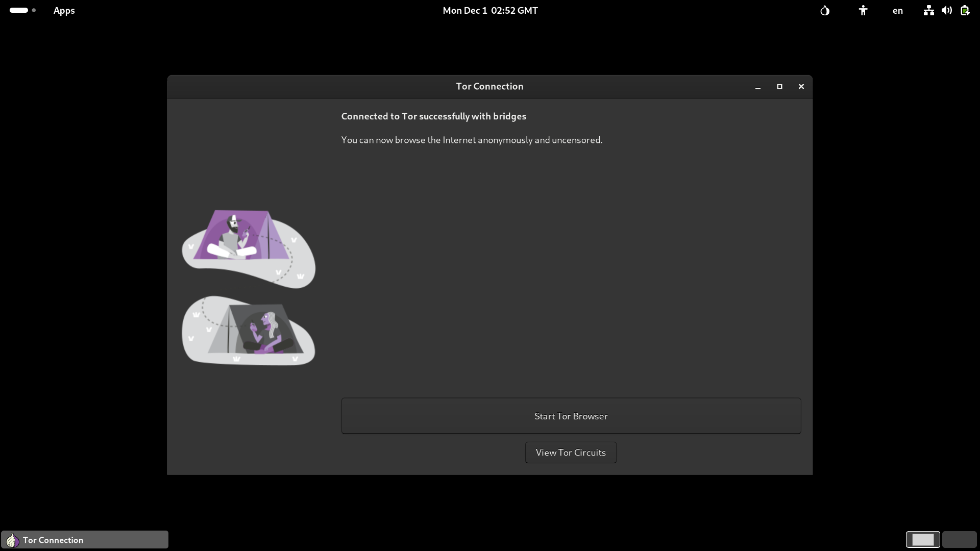Open the network connections icon menu

(x=928, y=10)
